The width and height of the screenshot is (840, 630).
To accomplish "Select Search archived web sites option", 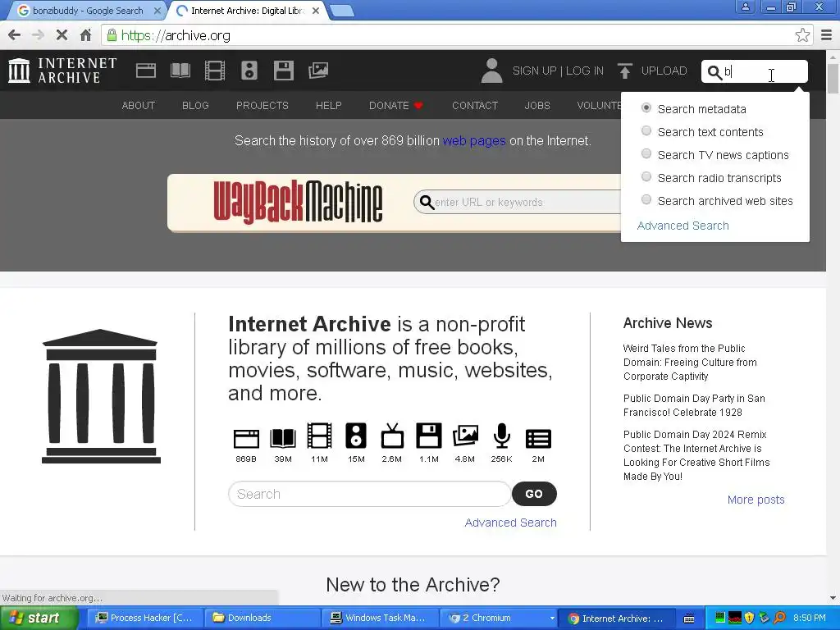I will 646,200.
